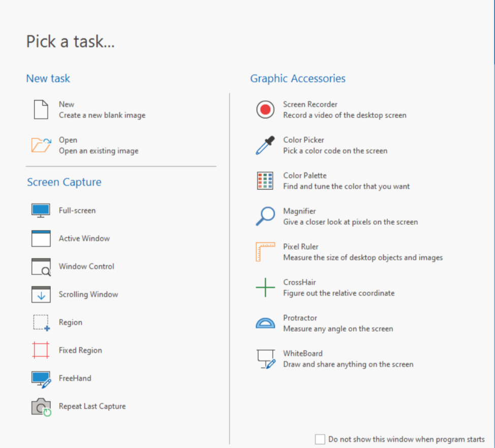
Task: Click "Pick a color code on the screen"
Action: pyautogui.click(x=335, y=151)
